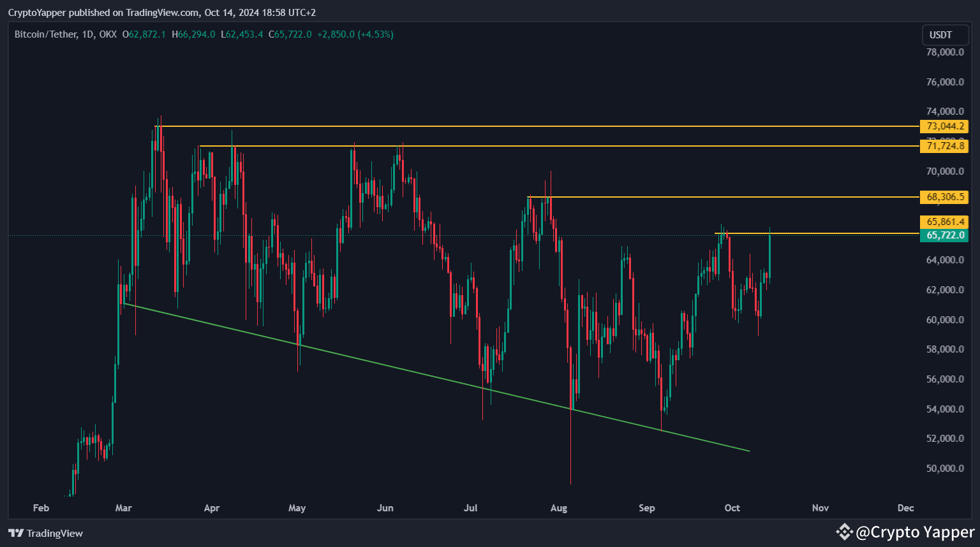Click the 78,000.0 value on the price scale
Viewport: 980px width, 547px height.
(944, 52)
